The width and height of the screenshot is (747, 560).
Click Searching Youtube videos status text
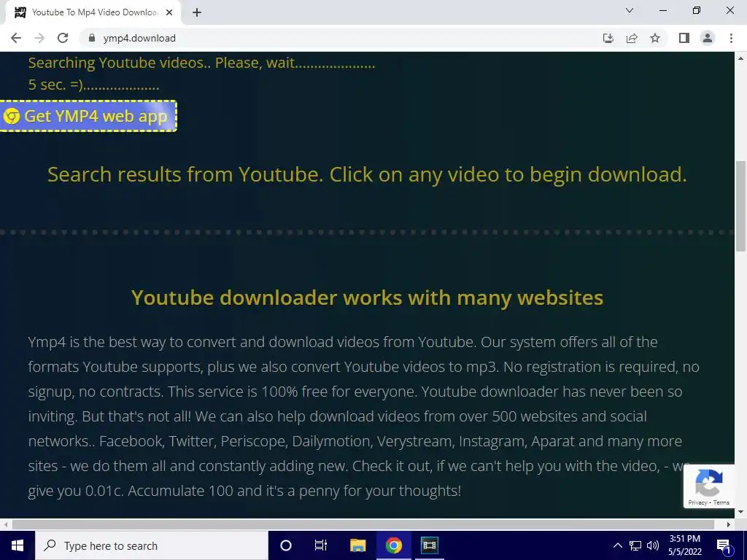coord(201,63)
